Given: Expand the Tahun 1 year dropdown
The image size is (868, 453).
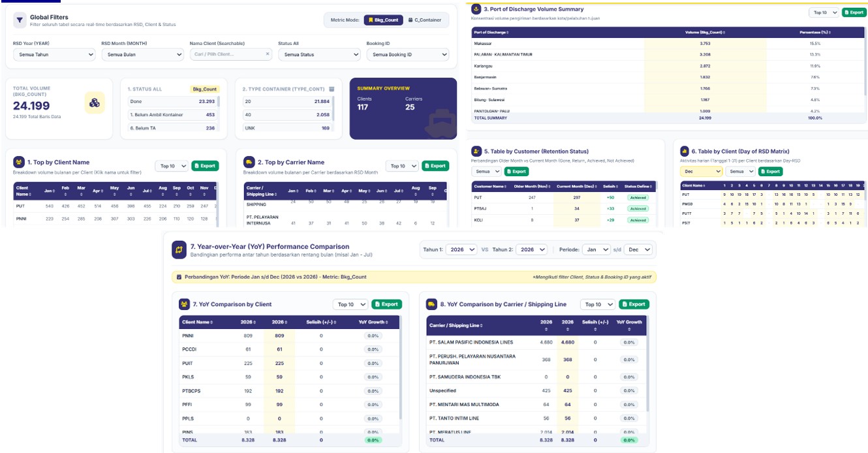Looking at the screenshot, I should (x=461, y=249).
